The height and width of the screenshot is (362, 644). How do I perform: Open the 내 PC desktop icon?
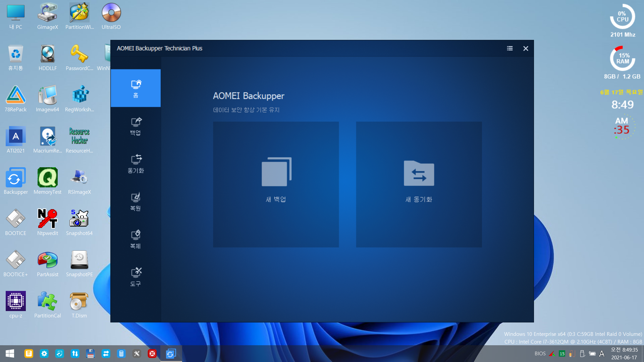(16, 17)
